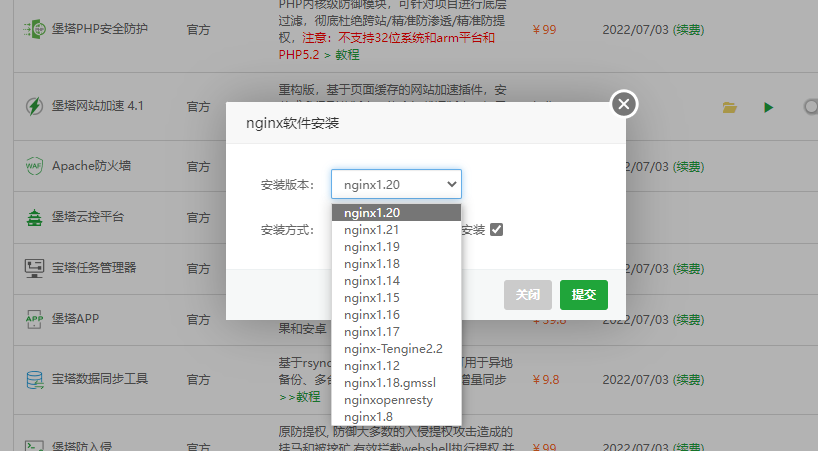Choose nginxopenresty option

[396, 400]
